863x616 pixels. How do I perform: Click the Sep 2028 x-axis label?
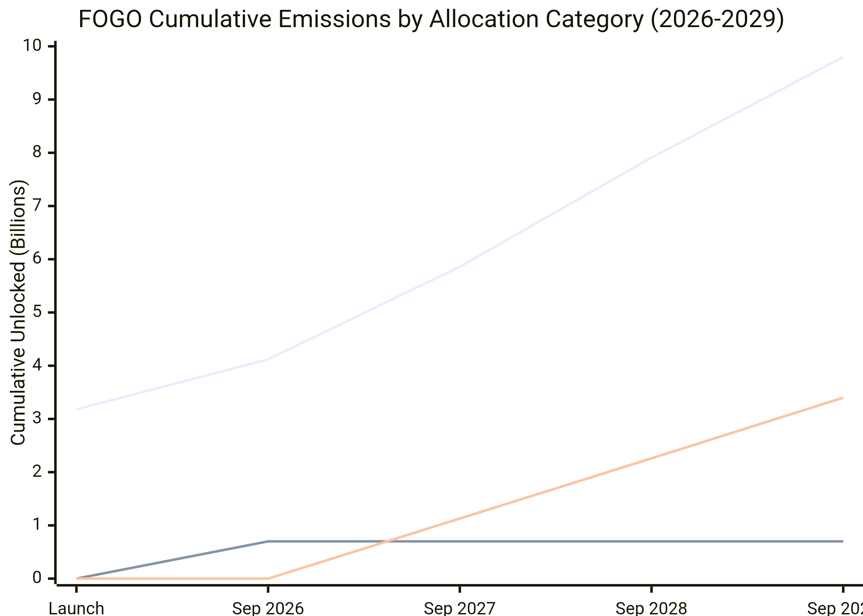651,608
